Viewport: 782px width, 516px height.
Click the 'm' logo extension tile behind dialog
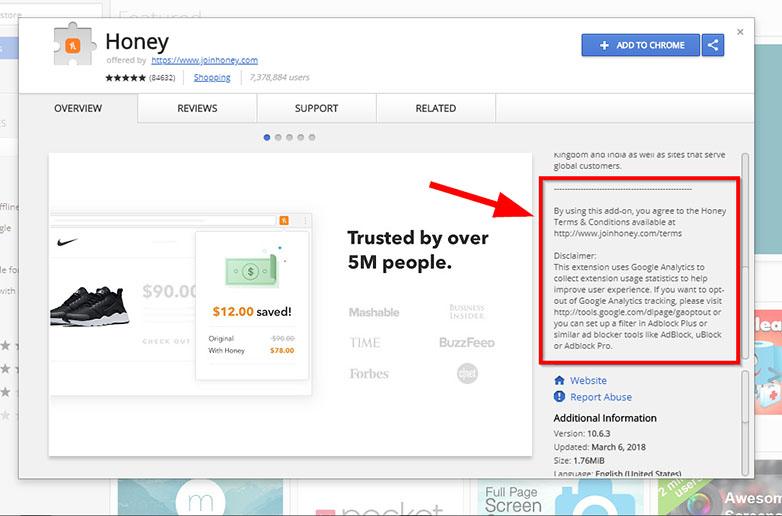tap(200, 498)
